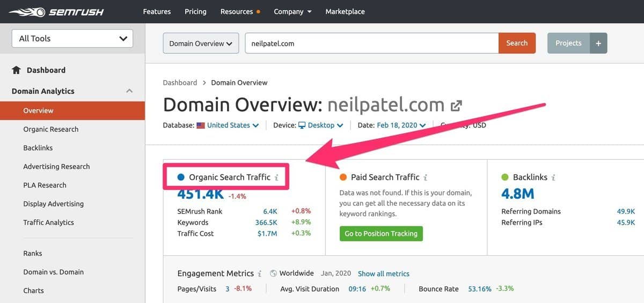This screenshot has height=303, width=644.
Task: Open neilpatel.com external link icon
Action: tap(456, 105)
